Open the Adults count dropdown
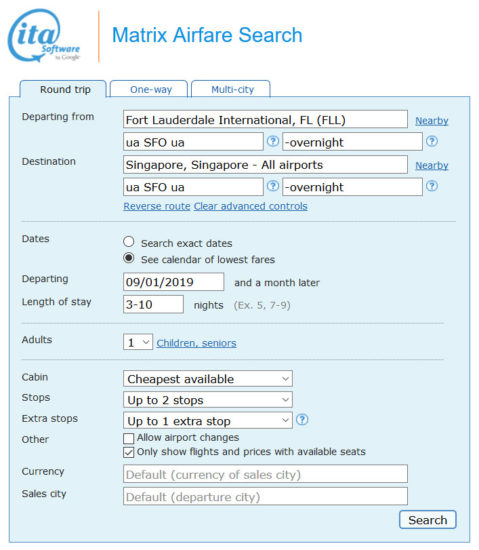Viewport: 479px width, 550px height. click(x=138, y=342)
